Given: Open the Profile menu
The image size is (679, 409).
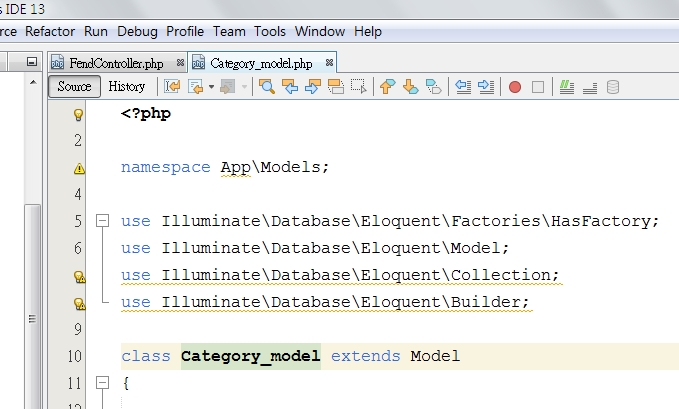Looking at the screenshot, I should coord(185,32).
